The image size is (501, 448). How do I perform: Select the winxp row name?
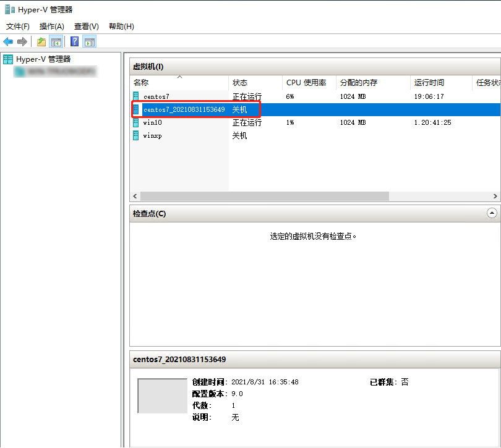[x=152, y=136]
